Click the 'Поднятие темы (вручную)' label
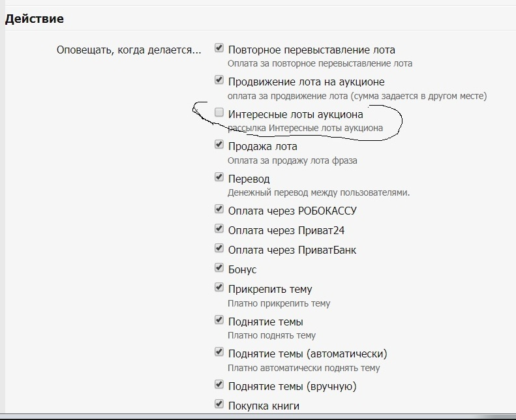 [x=292, y=387]
